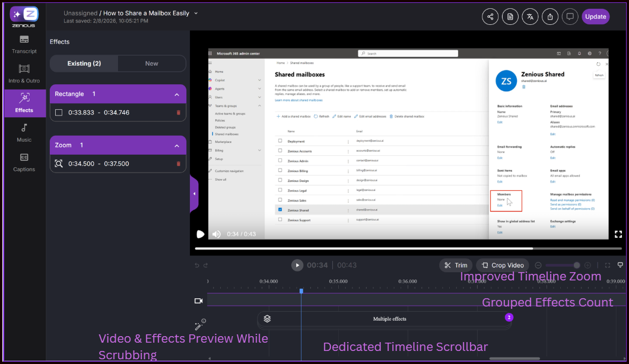The width and height of the screenshot is (629, 364).
Task: Switch to the New effects tab
Action: pyautogui.click(x=152, y=63)
